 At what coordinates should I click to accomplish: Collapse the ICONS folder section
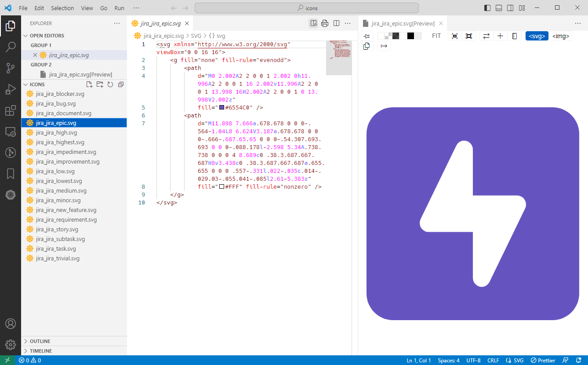click(x=37, y=84)
